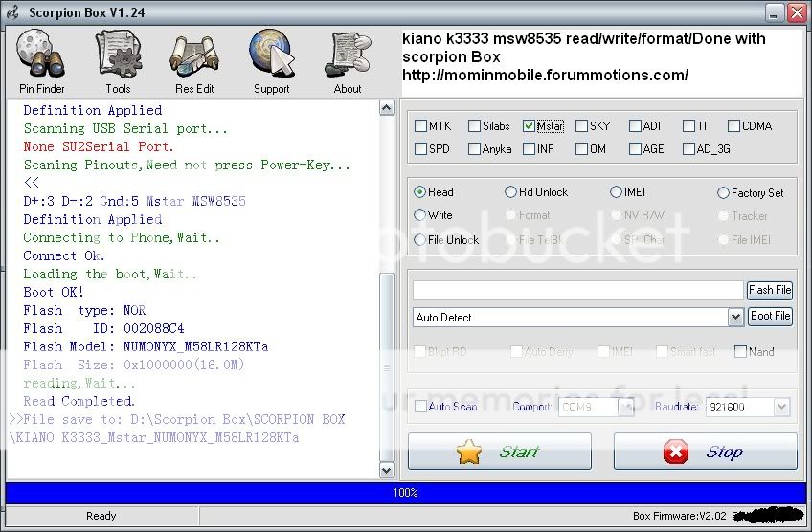812x532 pixels.
Task: Click the 100% progress bar
Action: tap(405, 493)
